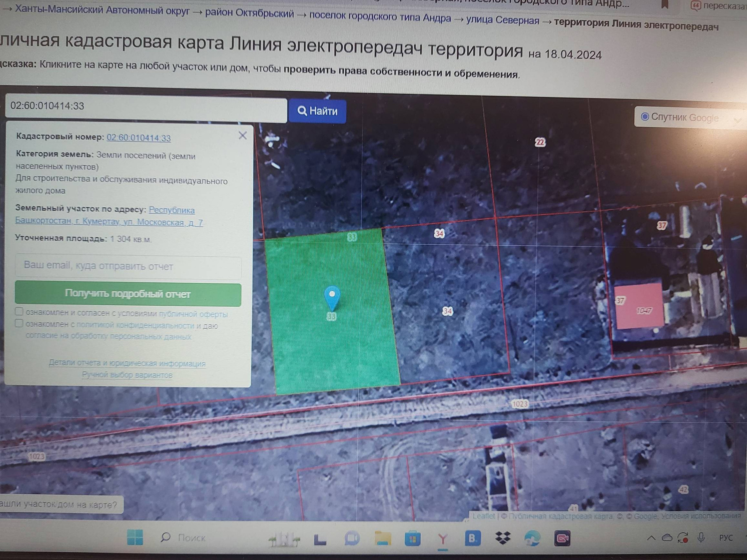Open Windows Start menu

tap(135, 537)
